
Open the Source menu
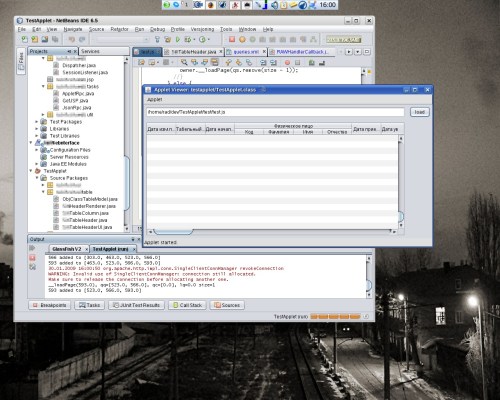coord(96,29)
